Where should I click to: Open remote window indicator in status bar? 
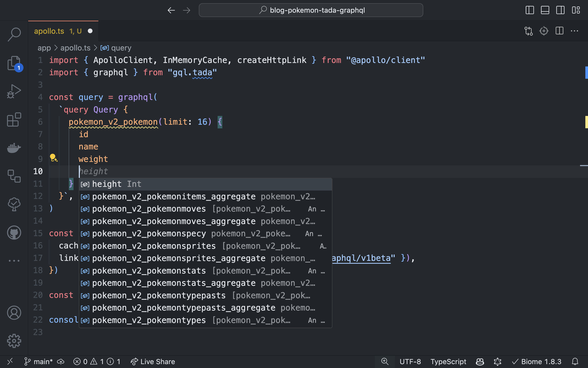[10, 361]
